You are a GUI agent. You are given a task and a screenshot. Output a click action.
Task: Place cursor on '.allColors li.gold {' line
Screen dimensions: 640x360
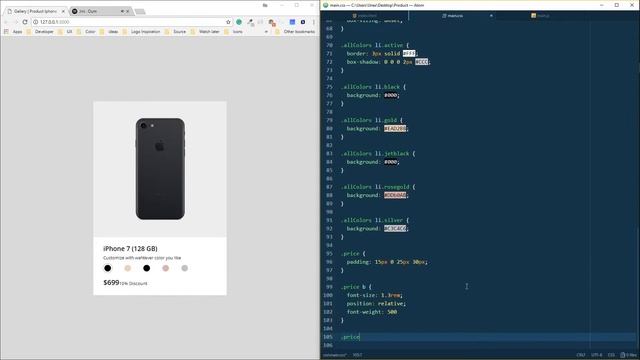pyautogui.click(x=372, y=120)
